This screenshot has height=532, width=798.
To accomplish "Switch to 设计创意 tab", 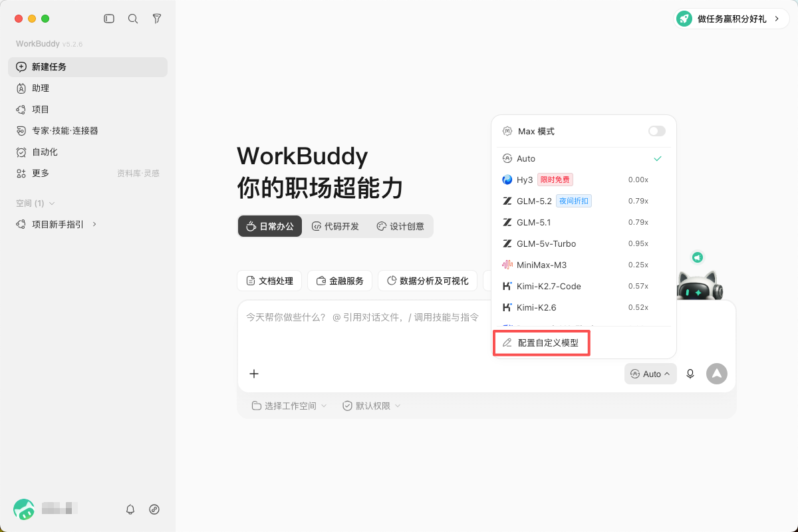I will [x=400, y=226].
